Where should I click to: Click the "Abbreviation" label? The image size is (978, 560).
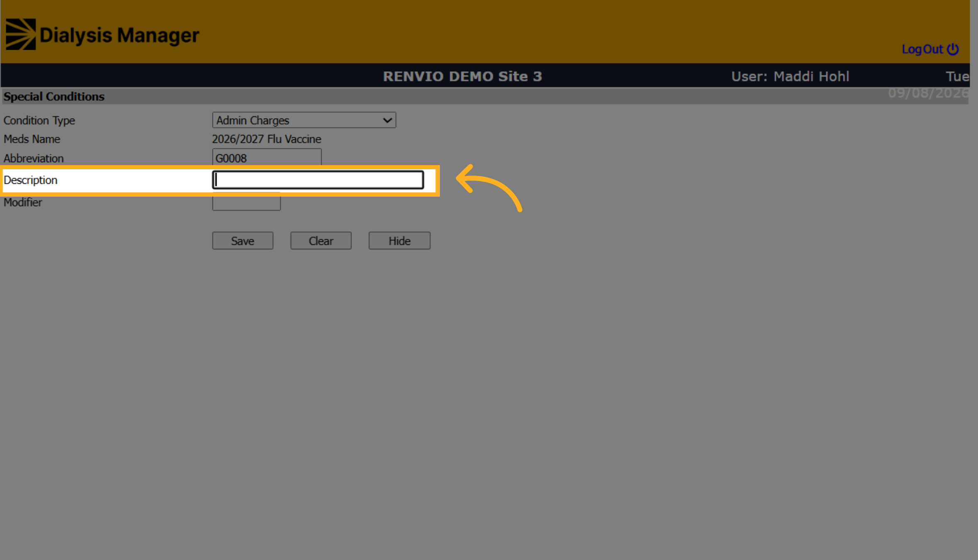34,158
